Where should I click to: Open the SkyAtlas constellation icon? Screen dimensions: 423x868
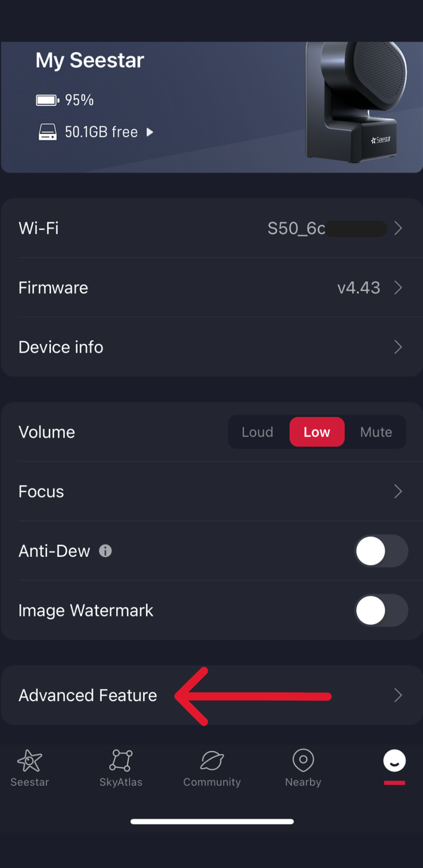(121, 760)
